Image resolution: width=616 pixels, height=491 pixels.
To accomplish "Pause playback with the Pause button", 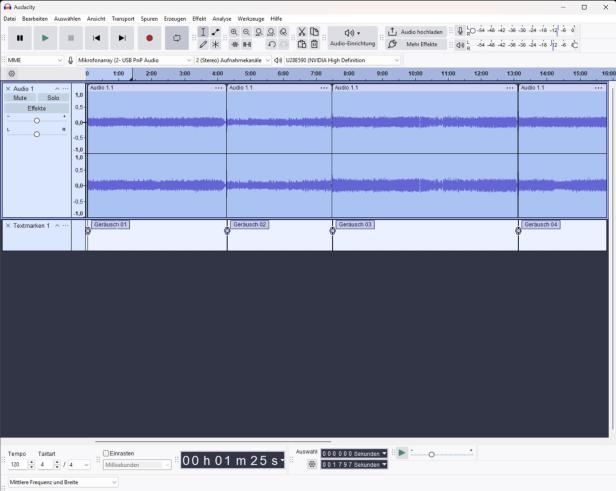I will coord(20,38).
